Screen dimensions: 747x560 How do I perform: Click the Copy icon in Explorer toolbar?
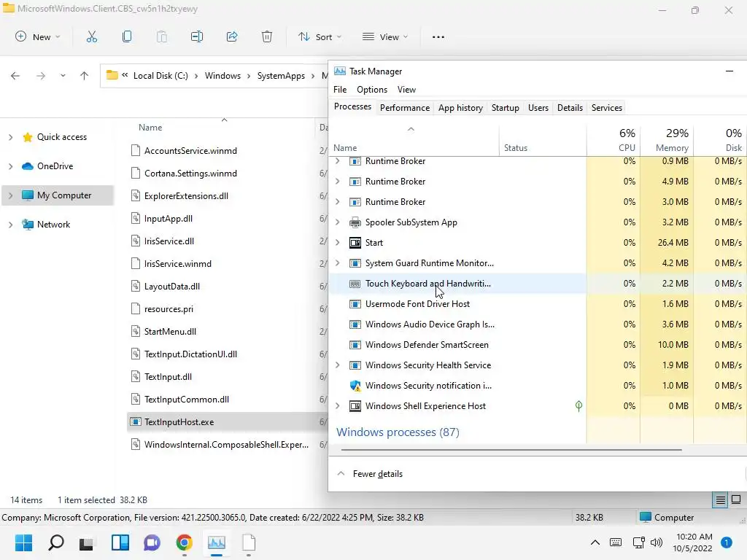[127, 36]
